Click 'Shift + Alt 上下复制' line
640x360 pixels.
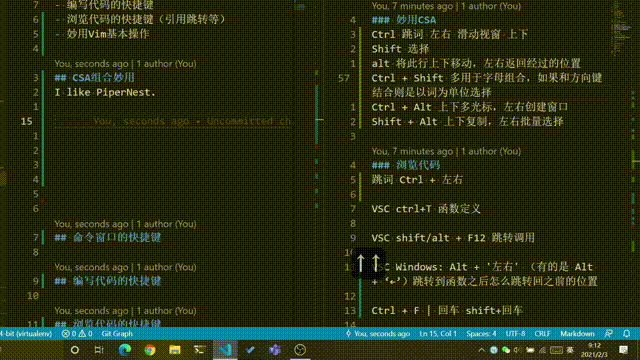tap(468, 121)
